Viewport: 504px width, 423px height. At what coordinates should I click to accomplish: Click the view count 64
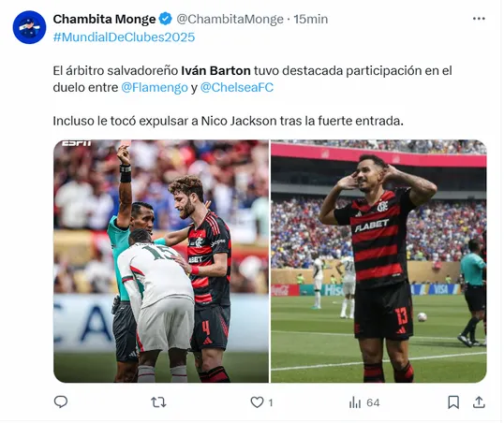point(373,402)
